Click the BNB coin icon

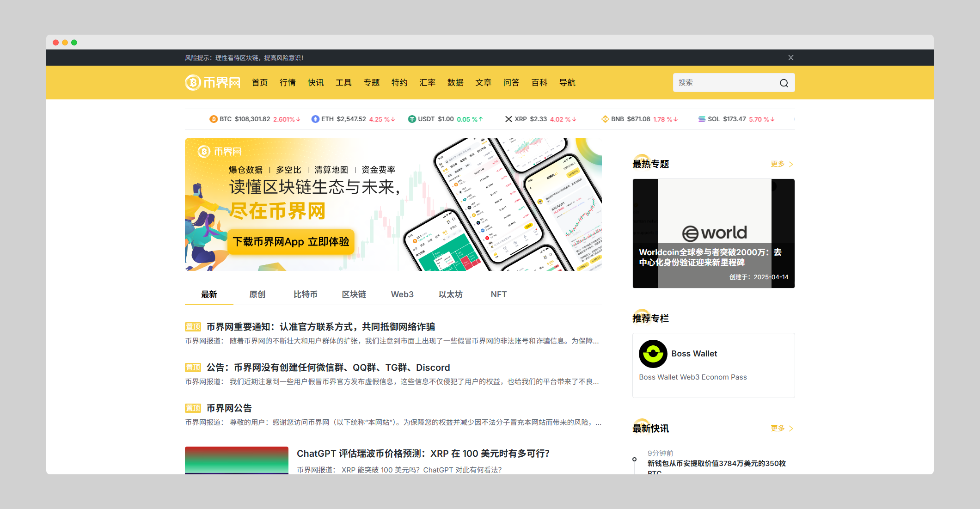pyautogui.click(x=605, y=119)
